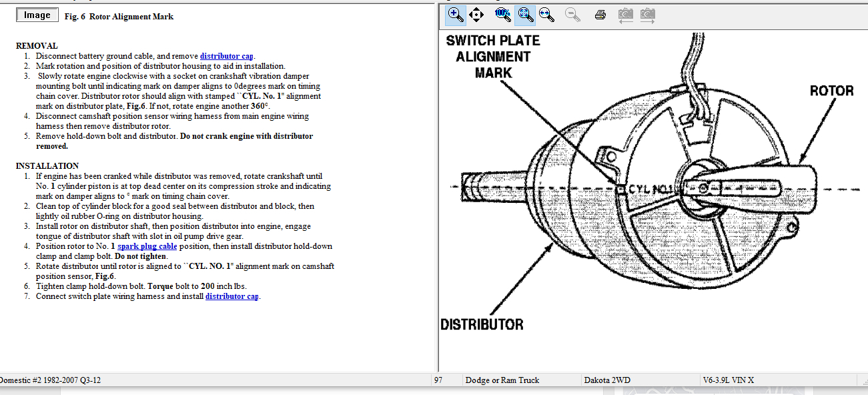This screenshot has height=395, width=868.
Task: Click the '97' year status bar cell
Action: tap(438, 380)
